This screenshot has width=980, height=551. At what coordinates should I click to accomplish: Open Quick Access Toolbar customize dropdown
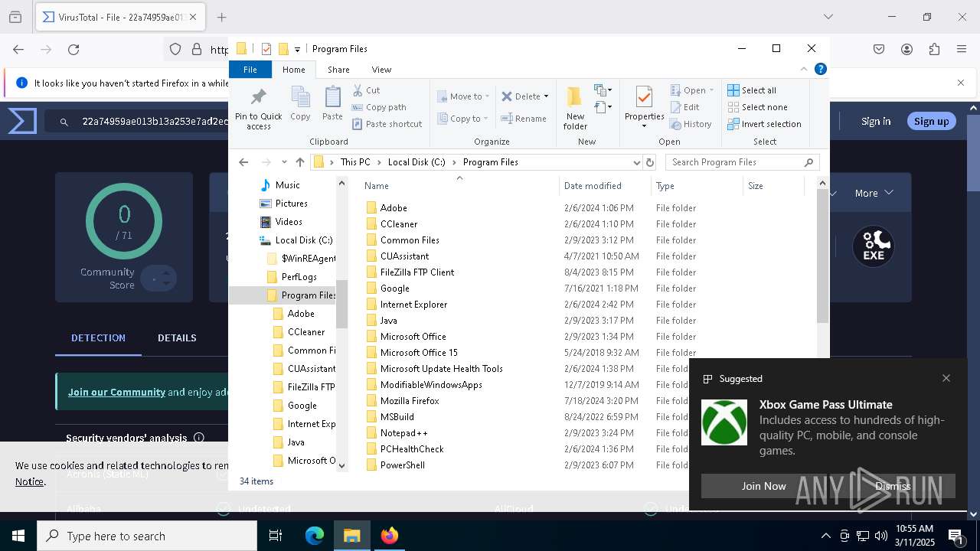click(x=298, y=49)
